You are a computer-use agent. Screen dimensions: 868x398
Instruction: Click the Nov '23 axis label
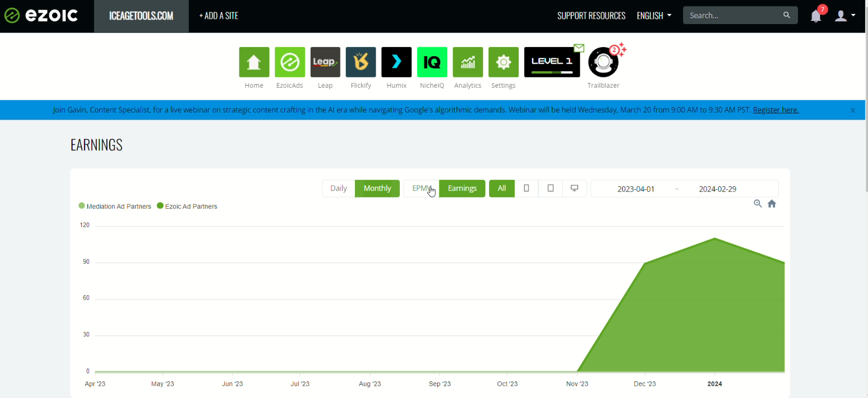click(577, 384)
